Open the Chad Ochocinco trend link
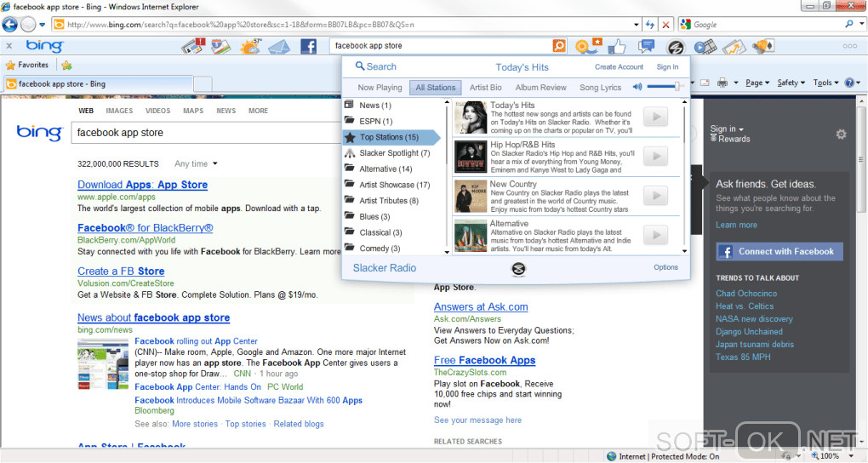The width and height of the screenshot is (868, 463). (746, 294)
